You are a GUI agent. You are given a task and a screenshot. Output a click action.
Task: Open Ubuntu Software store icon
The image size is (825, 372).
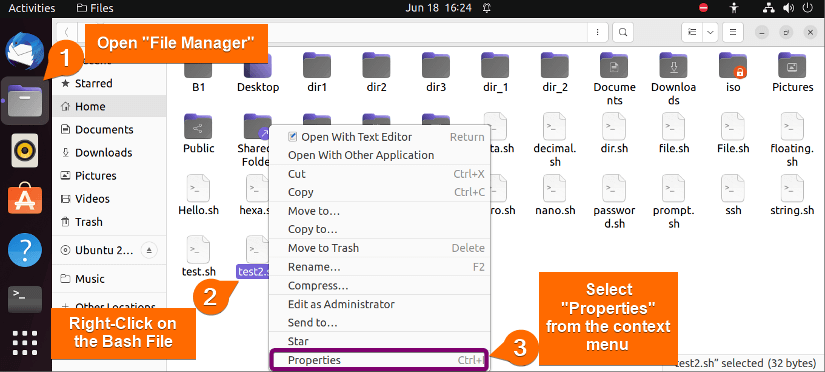25,197
